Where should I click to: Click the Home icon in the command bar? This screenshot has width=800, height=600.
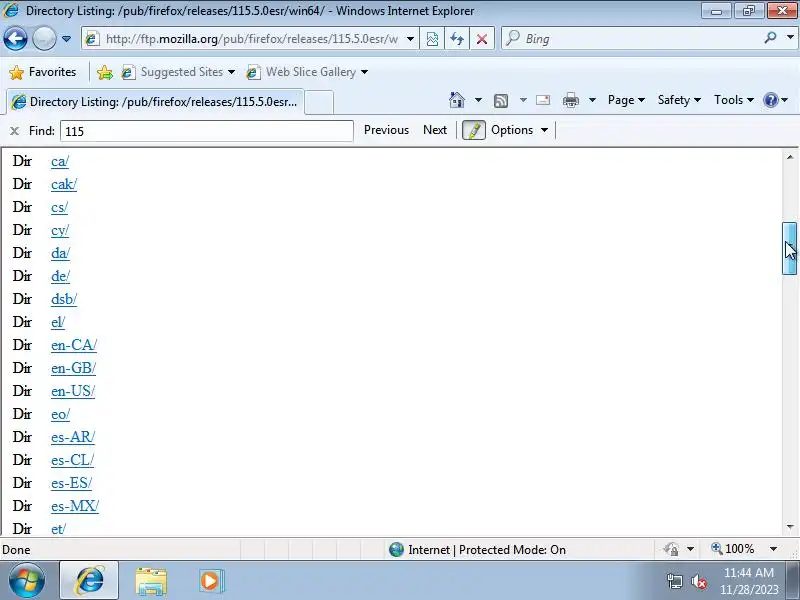coord(457,100)
